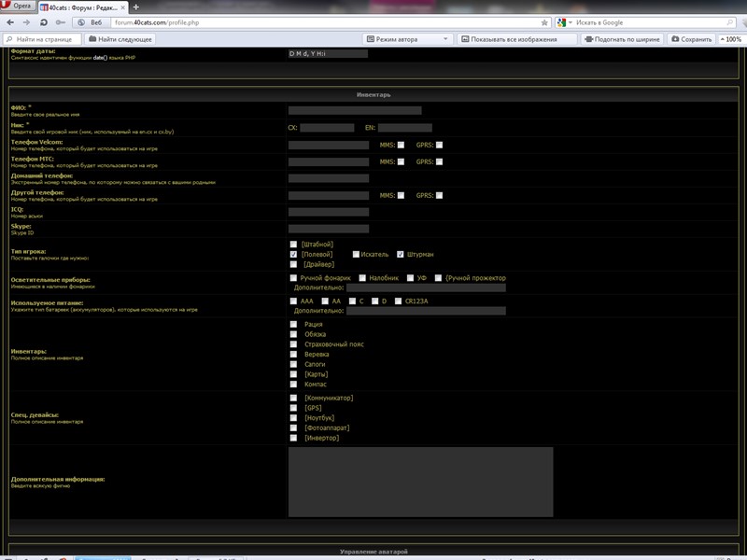
Task: Open the Режим автора dropdown
Action: tap(408, 39)
